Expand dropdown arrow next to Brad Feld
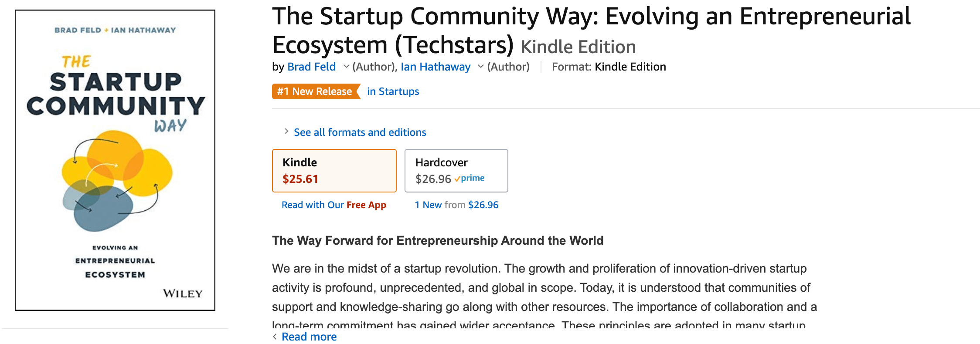 point(346,67)
